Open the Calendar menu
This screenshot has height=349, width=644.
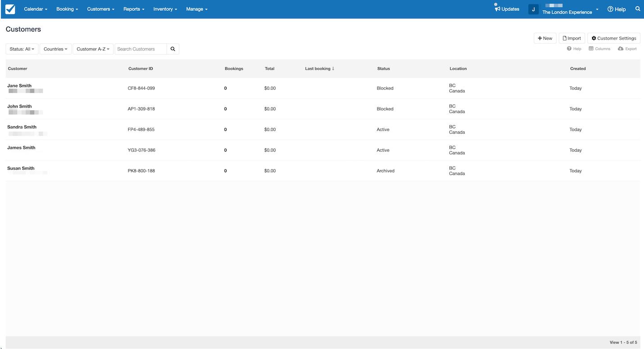[36, 9]
